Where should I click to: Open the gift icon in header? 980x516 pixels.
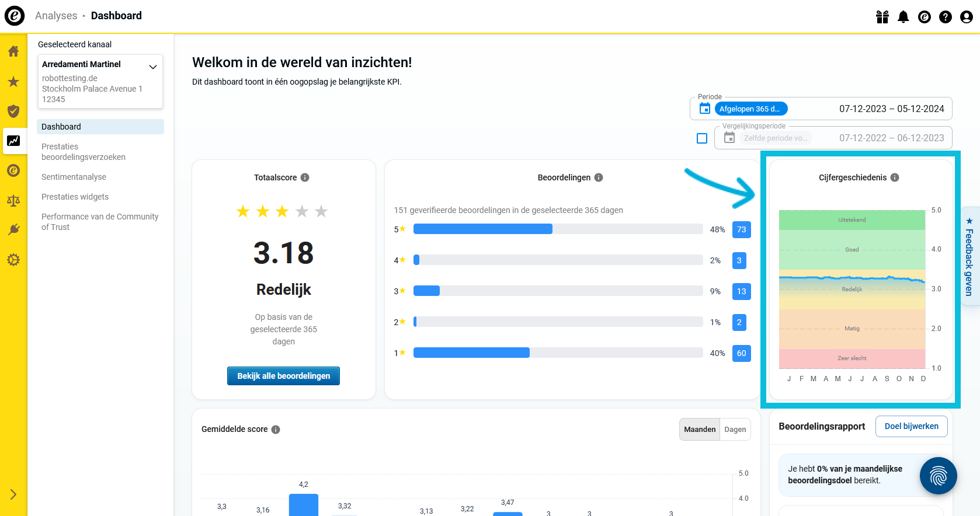click(x=882, y=17)
